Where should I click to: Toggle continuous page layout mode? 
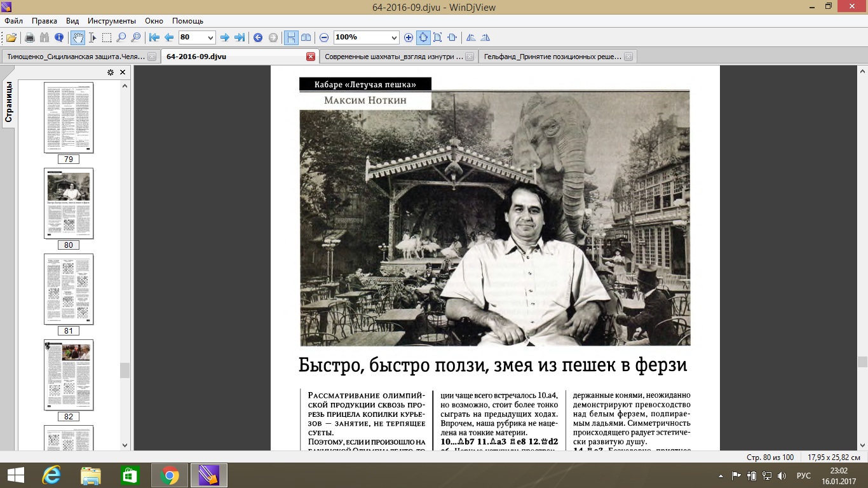click(291, 37)
